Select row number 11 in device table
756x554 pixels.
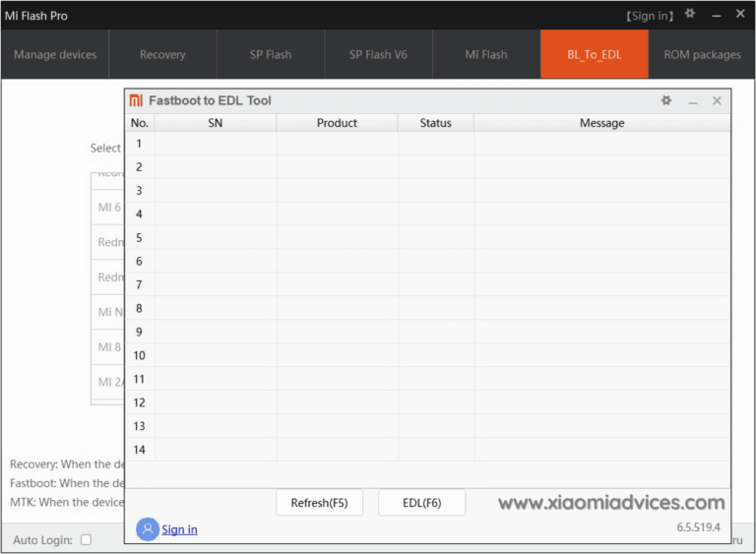point(427,379)
